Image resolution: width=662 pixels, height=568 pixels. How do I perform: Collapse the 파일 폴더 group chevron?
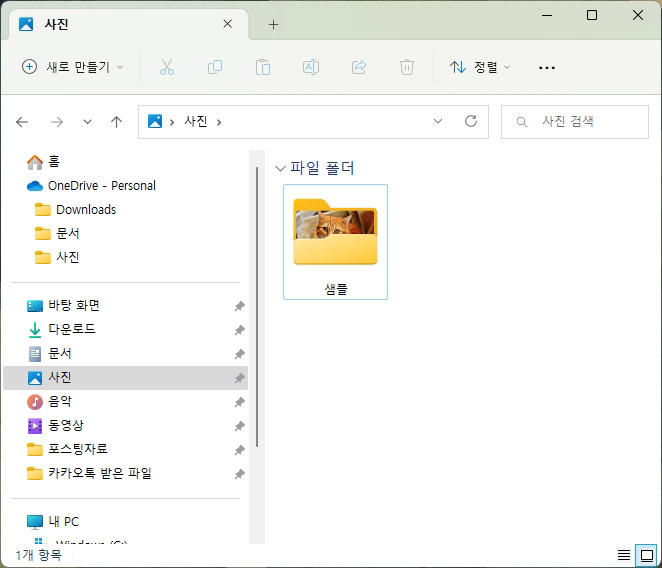(280, 168)
